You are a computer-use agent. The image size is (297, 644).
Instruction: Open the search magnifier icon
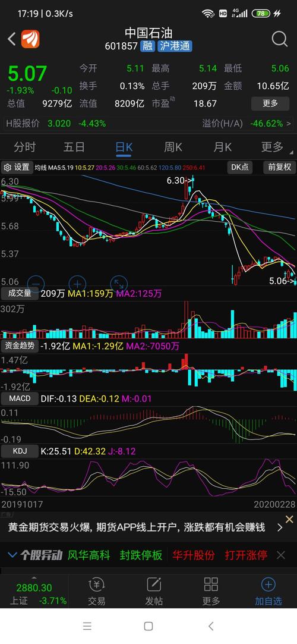click(x=279, y=39)
